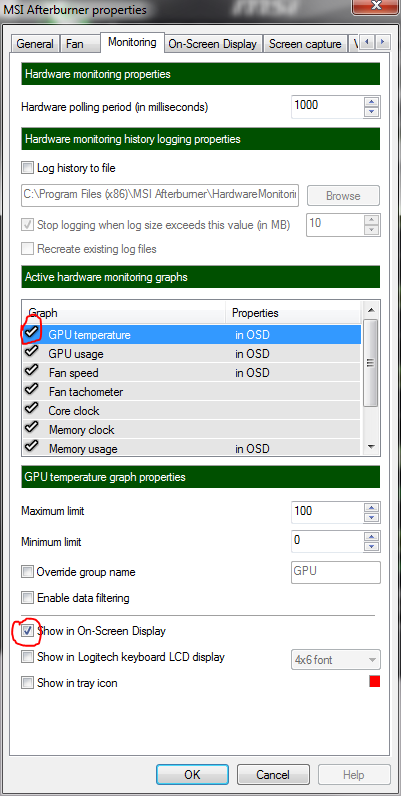Image resolution: width=401 pixels, height=796 pixels.
Task: Toggle the Memory clock graph checkmark
Action: 31,427
